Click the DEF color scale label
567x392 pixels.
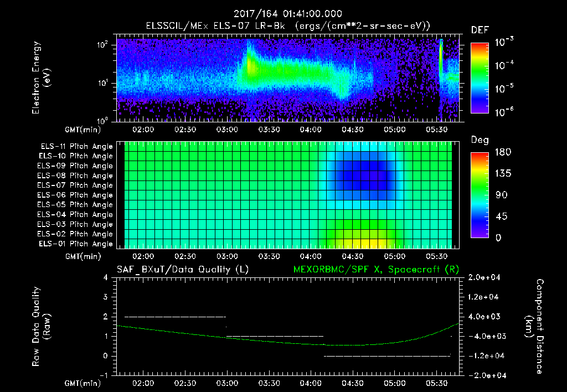(x=480, y=30)
